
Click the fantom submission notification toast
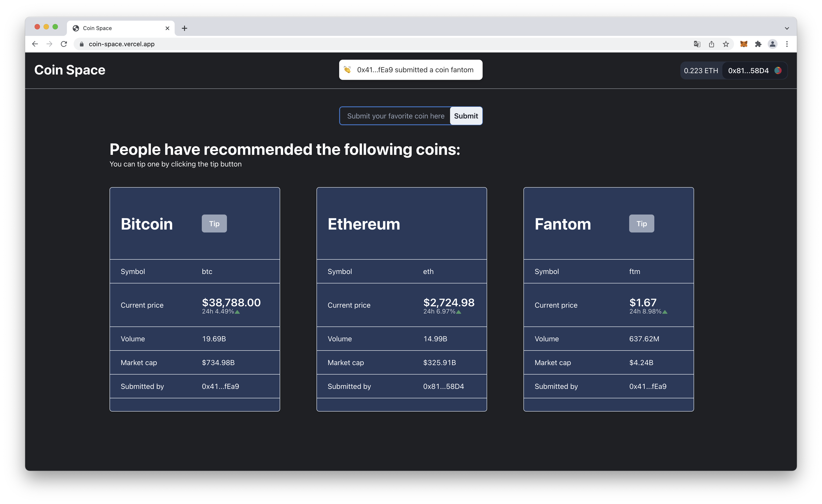click(411, 70)
